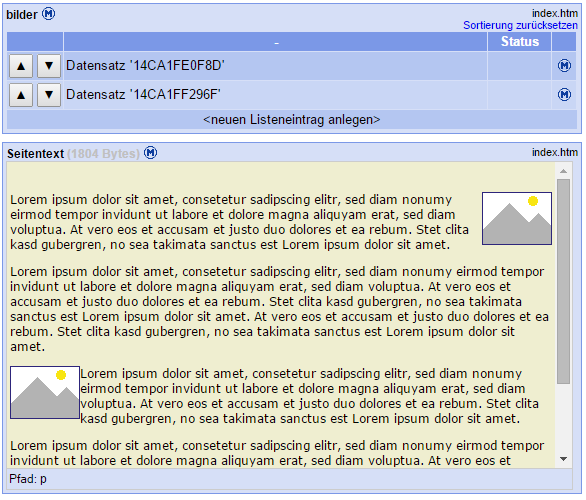Screen dimensions: 586x500
Task: Click M icon in Datensatz '14CA1FE0F8D' row
Action: [x=564, y=66]
